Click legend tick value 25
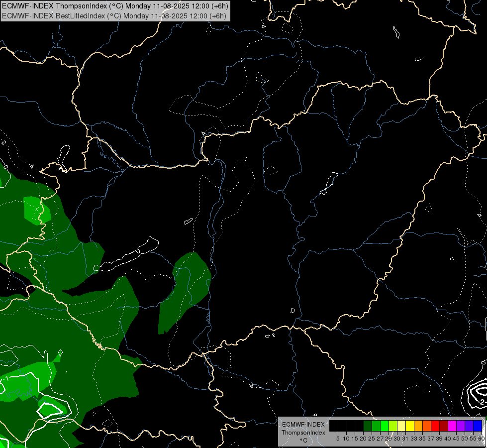Image resolution: width=487 pixels, height=448 pixels. point(372,439)
